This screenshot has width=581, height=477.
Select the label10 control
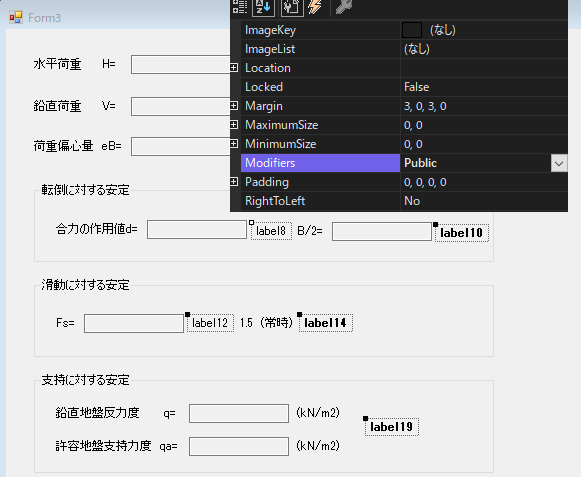pyautogui.click(x=462, y=233)
